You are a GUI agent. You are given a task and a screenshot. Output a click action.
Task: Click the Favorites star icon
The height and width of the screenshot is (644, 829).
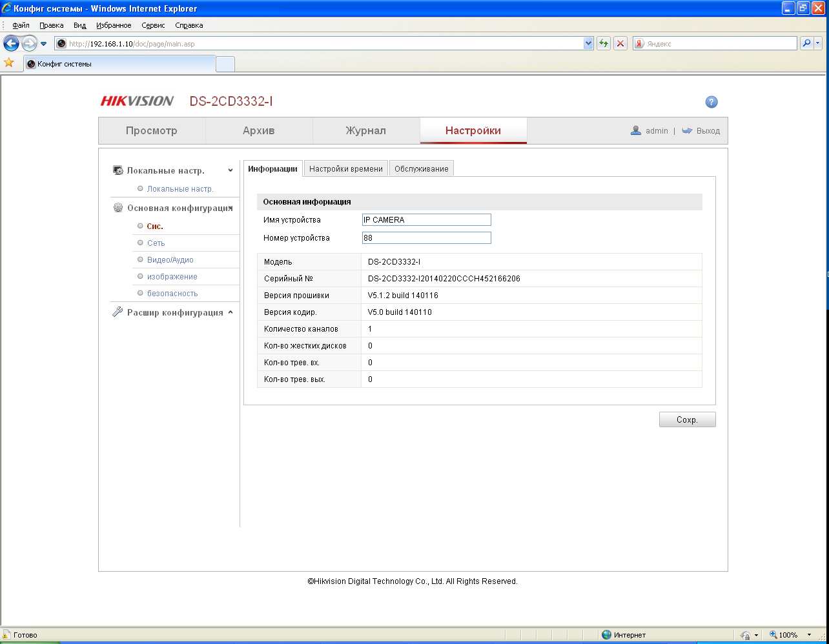coord(9,63)
